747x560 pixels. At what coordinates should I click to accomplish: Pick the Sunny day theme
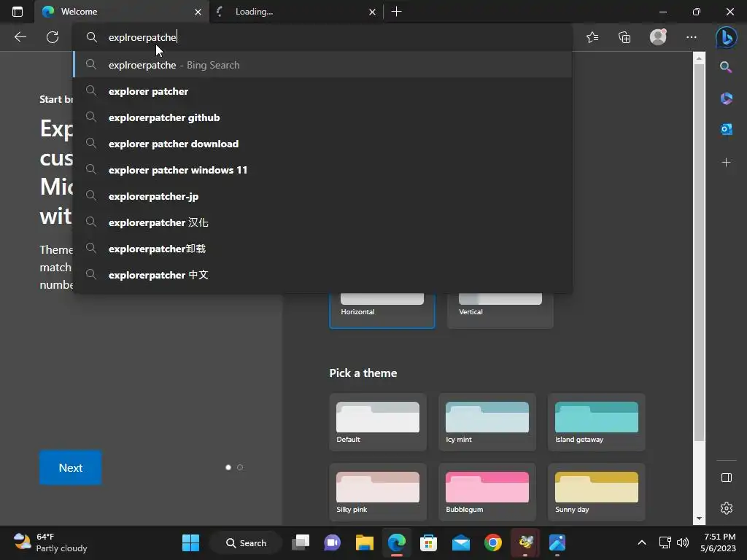point(597,492)
